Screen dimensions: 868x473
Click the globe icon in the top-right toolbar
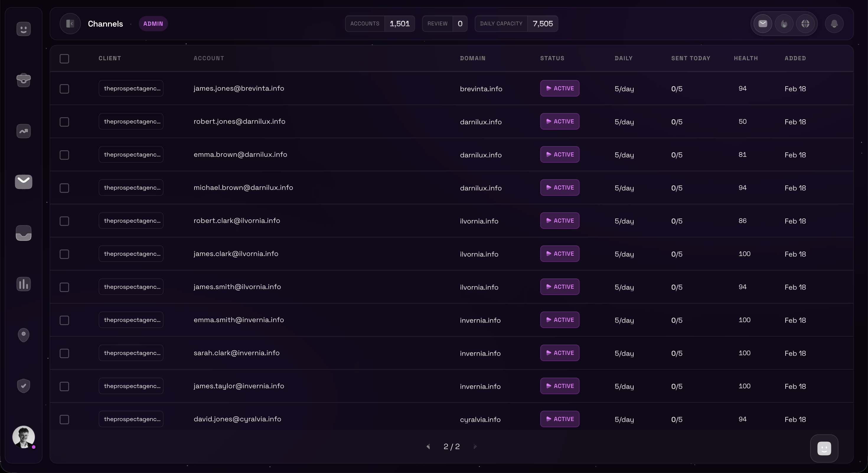pyautogui.click(x=806, y=24)
